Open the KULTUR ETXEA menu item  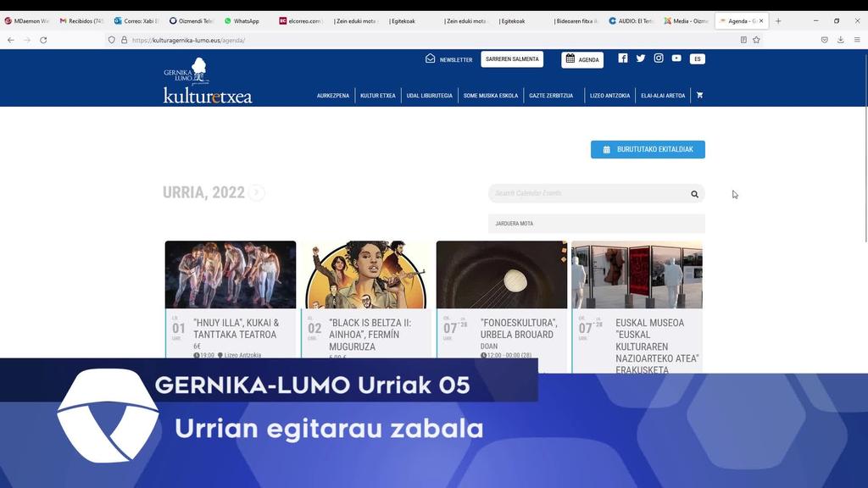tap(377, 96)
